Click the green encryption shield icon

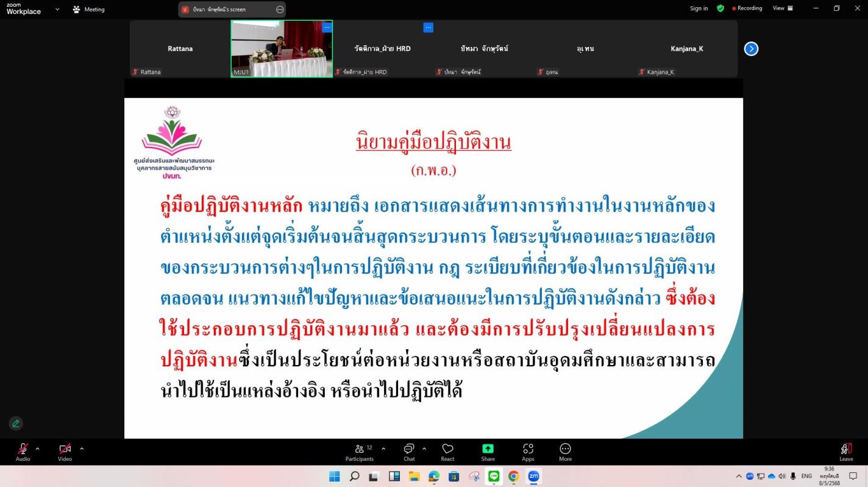pos(720,9)
